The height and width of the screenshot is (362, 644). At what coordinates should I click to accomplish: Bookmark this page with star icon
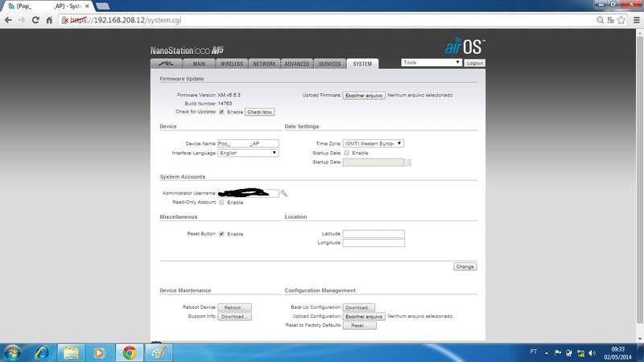click(621, 19)
